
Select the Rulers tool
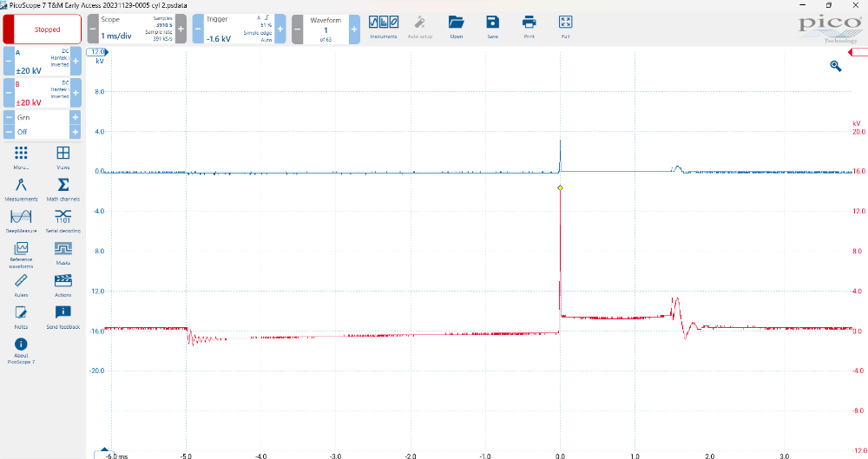pyautogui.click(x=21, y=284)
